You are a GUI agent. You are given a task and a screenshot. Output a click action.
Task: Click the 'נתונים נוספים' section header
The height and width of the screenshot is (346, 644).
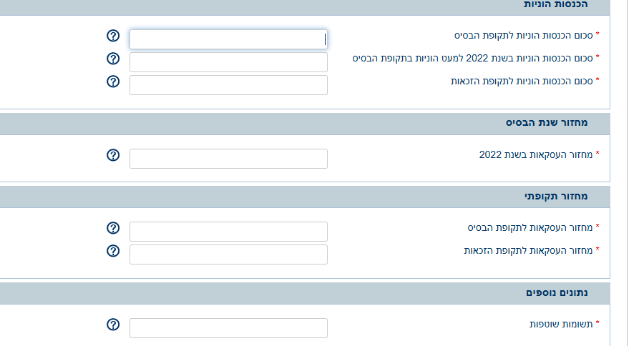[x=557, y=292]
